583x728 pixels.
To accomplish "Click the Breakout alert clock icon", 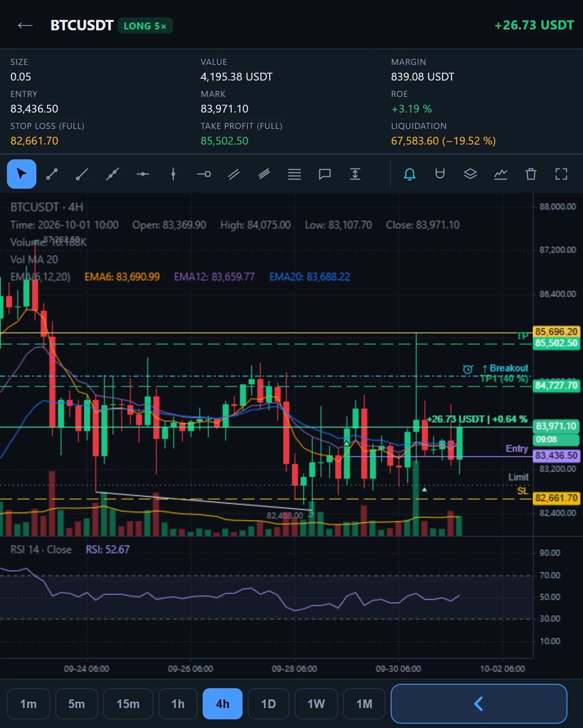I will 468,369.
